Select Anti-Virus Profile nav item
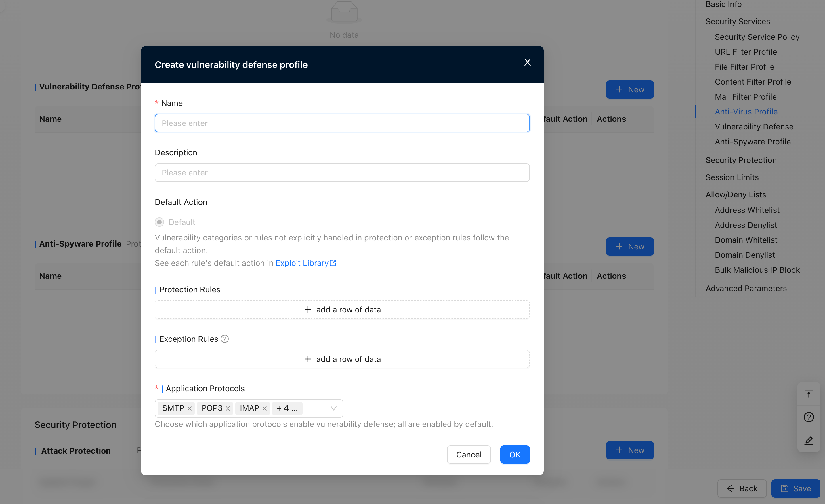The image size is (825, 504). coord(746,112)
